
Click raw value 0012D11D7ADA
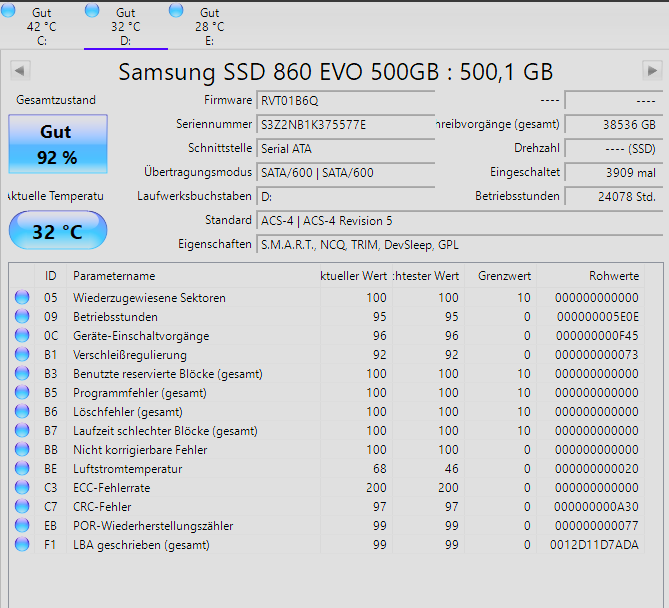tap(594, 544)
